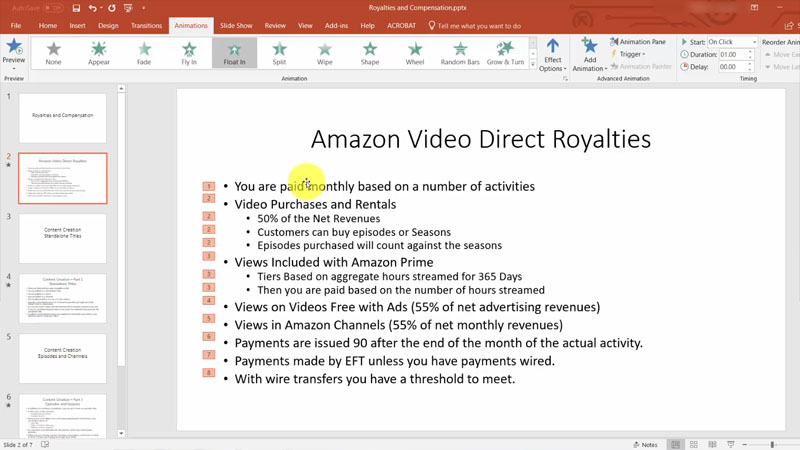Toggle the AutoSave switch
Image resolution: width=800 pixels, height=450 pixels.
[x=52, y=8]
